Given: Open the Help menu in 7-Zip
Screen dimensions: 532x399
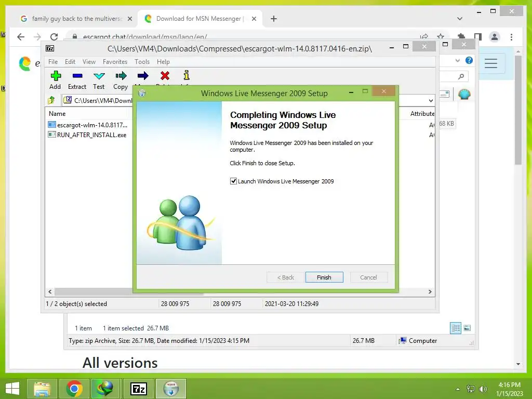Looking at the screenshot, I should 163,62.
